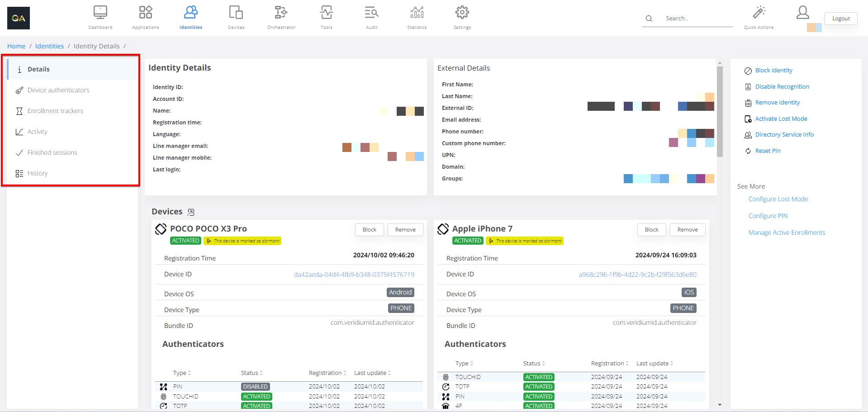This screenshot has width=868, height=412.
Task: Switch to Device authenticators tab
Action: (x=58, y=90)
